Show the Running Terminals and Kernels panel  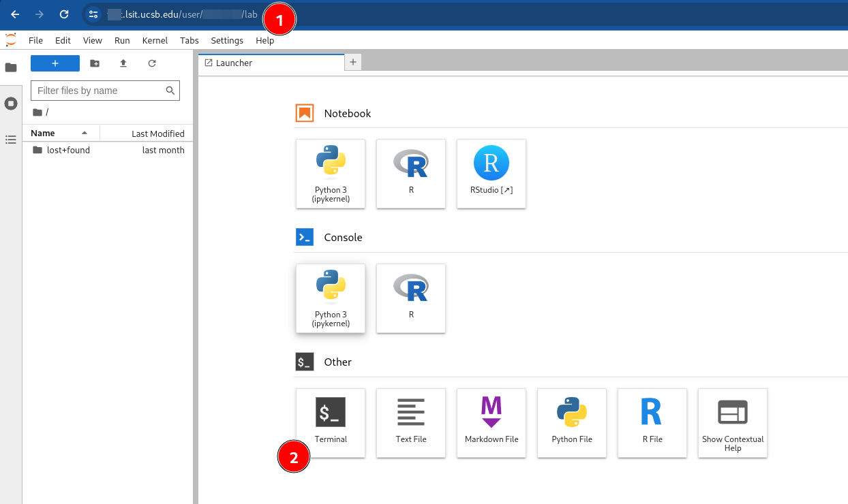[11, 104]
